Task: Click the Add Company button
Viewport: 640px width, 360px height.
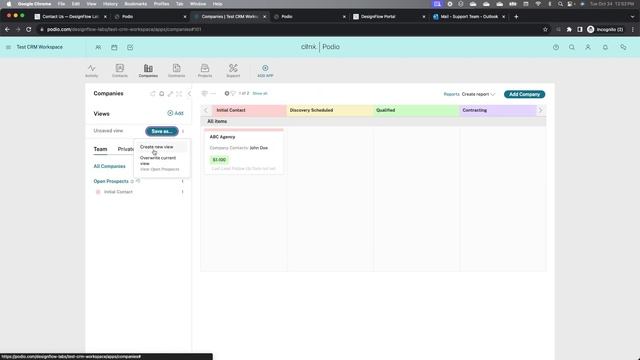Action: pos(524,94)
